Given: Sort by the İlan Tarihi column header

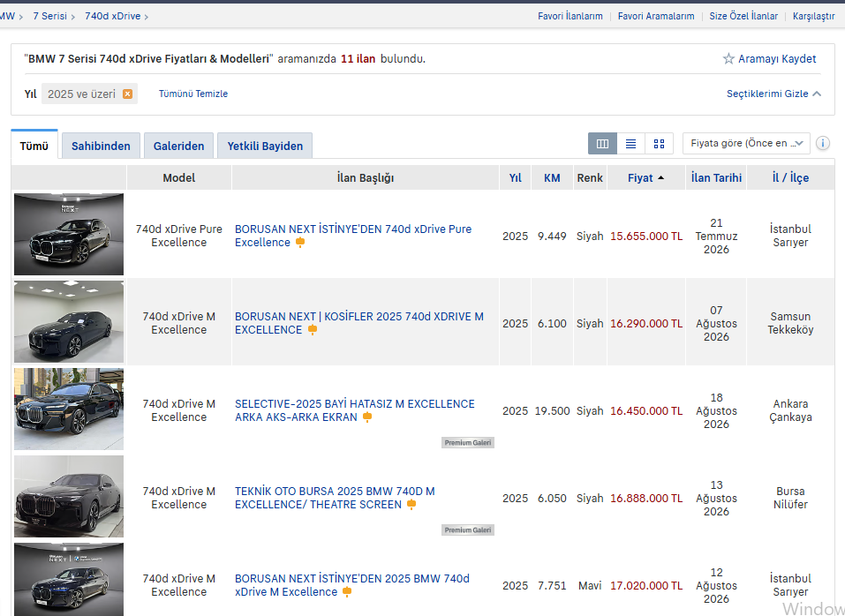Looking at the screenshot, I should 716,177.
